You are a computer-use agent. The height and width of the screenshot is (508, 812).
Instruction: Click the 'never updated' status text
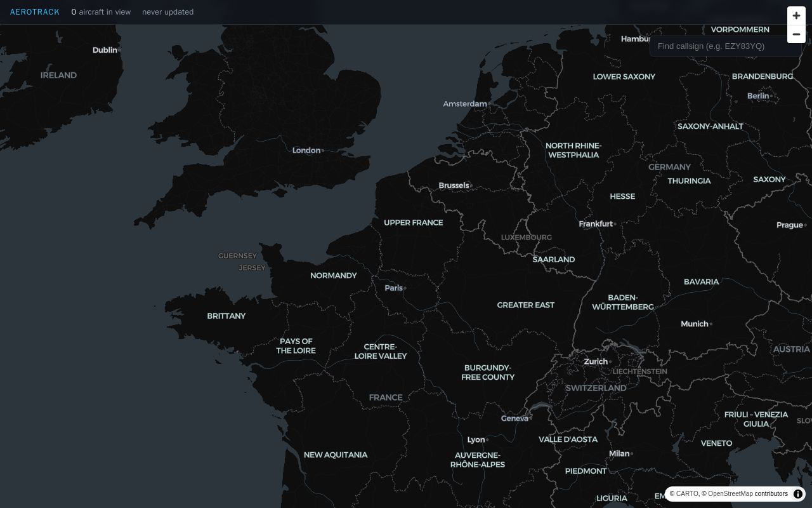[x=168, y=12]
